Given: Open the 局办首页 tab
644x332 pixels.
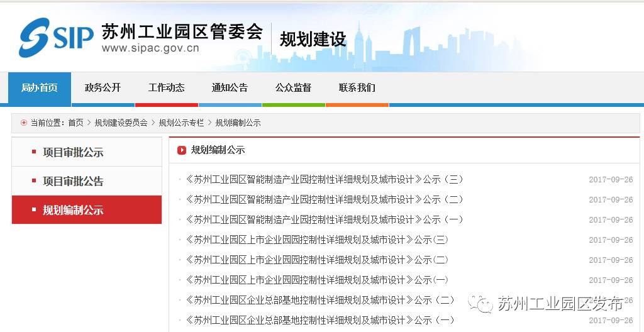Looking at the screenshot, I should pyautogui.click(x=40, y=88).
